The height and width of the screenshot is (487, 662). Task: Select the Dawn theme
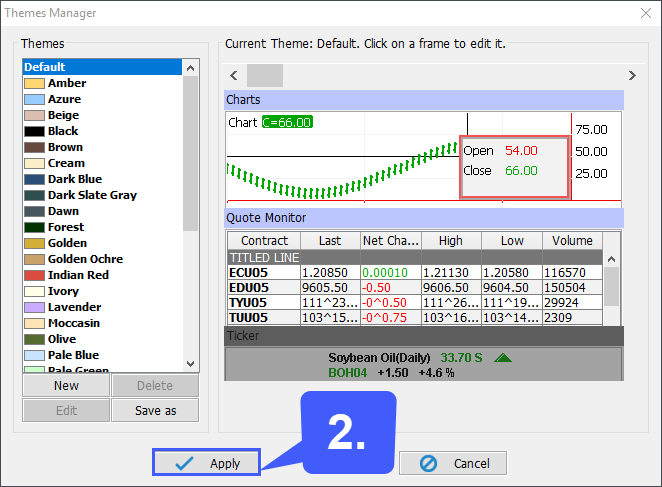(102, 211)
